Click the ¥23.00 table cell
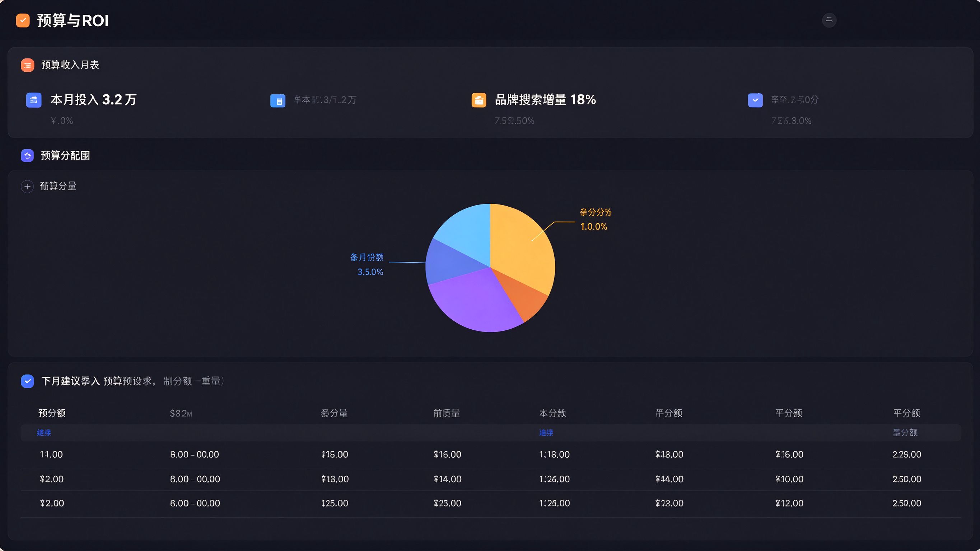Image resolution: width=980 pixels, height=551 pixels. 447,503
